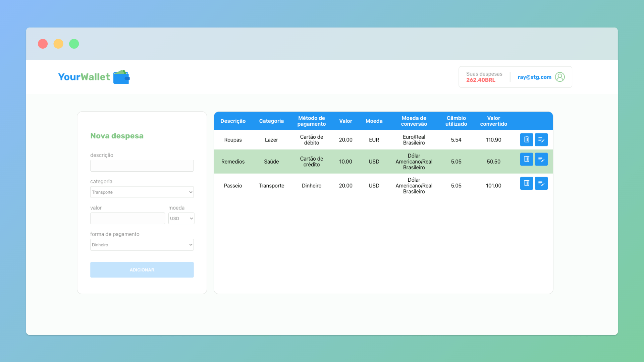Edit the Remedios expense entry
The width and height of the screenshot is (644, 362).
(x=541, y=159)
